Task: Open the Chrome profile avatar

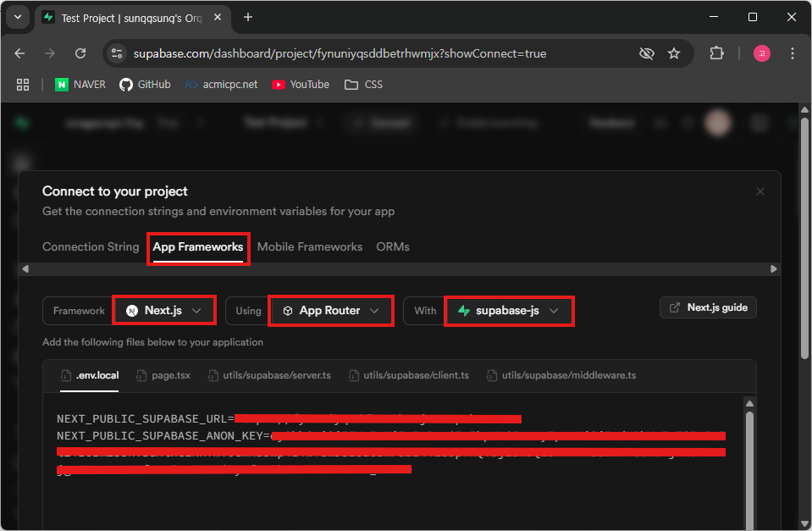Action: click(762, 53)
